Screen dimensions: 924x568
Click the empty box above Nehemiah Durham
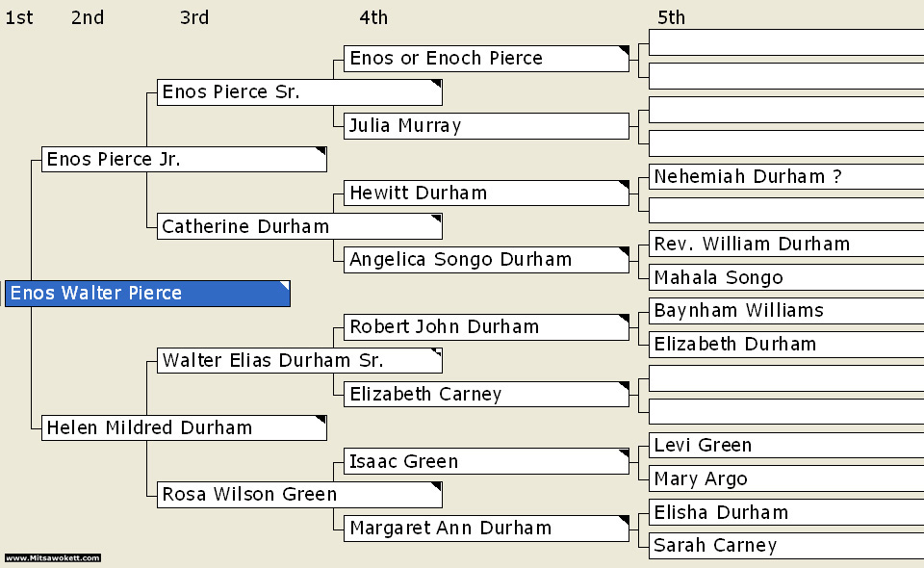click(x=786, y=143)
